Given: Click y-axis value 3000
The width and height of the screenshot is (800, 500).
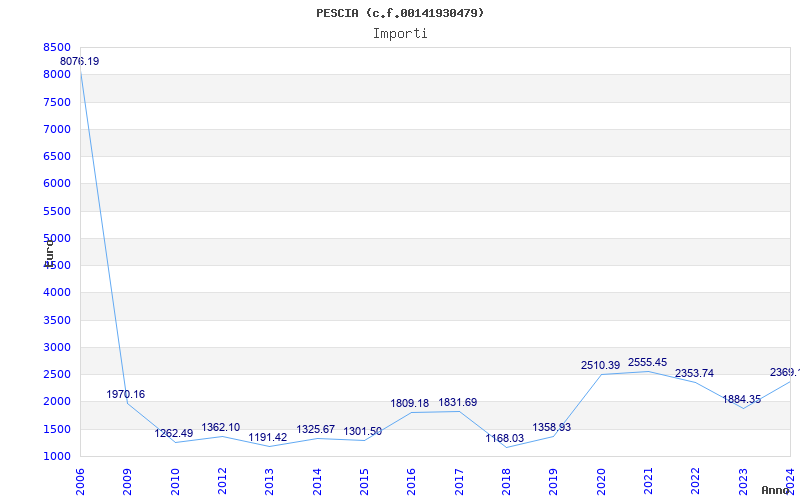Looking at the screenshot, I should (x=57, y=347).
